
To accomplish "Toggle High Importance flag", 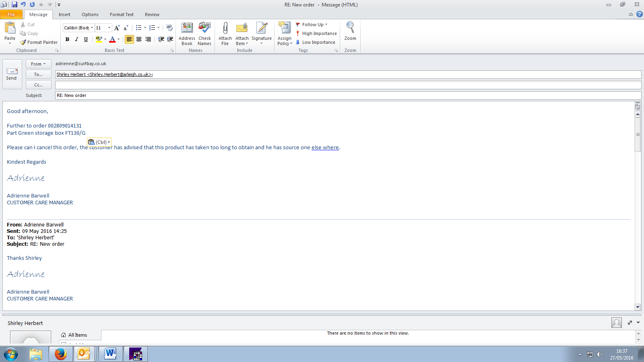I will pos(316,33).
